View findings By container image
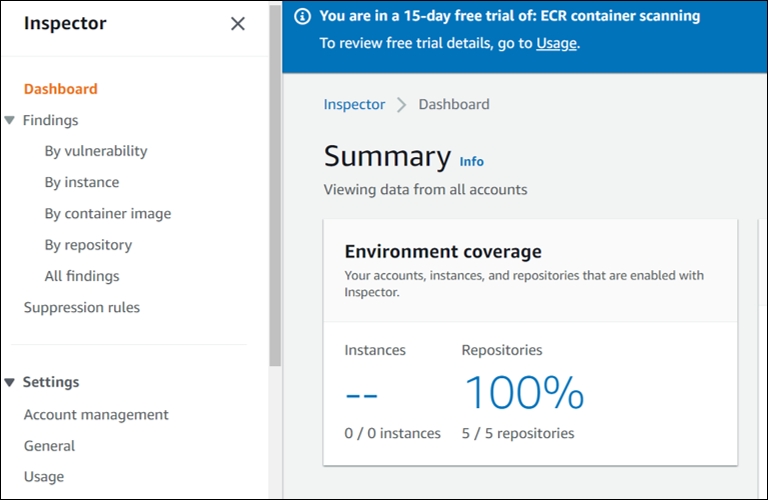 point(108,213)
